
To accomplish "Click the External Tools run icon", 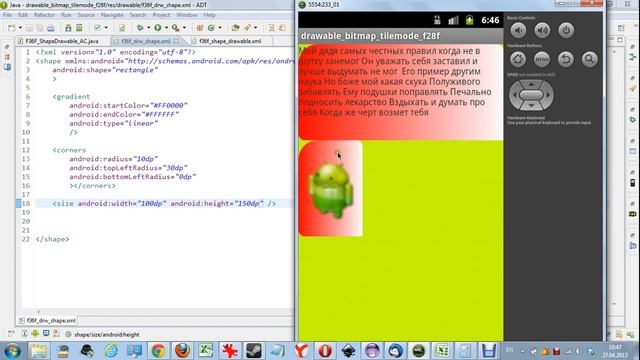I will pos(176,28).
